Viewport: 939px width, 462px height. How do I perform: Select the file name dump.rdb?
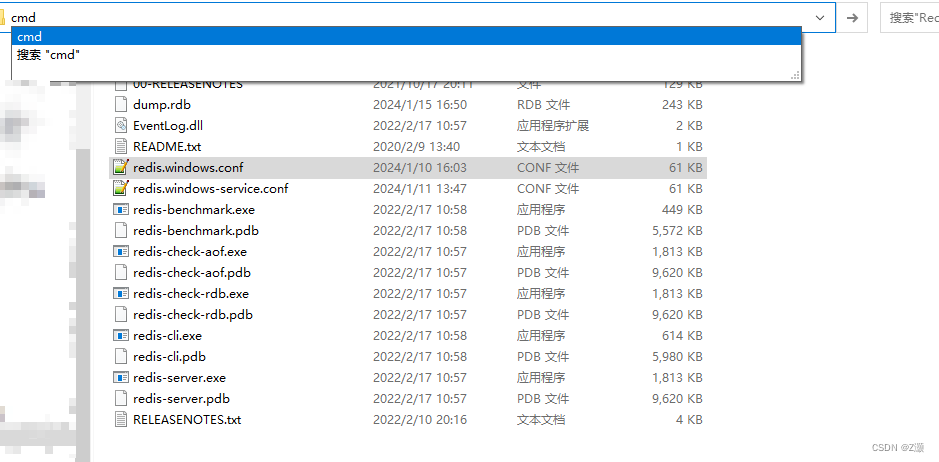pyautogui.click(x=162, y=105)
